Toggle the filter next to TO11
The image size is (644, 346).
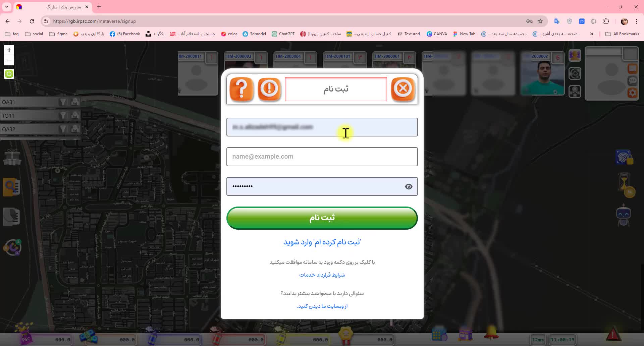[x=63, y=115]
